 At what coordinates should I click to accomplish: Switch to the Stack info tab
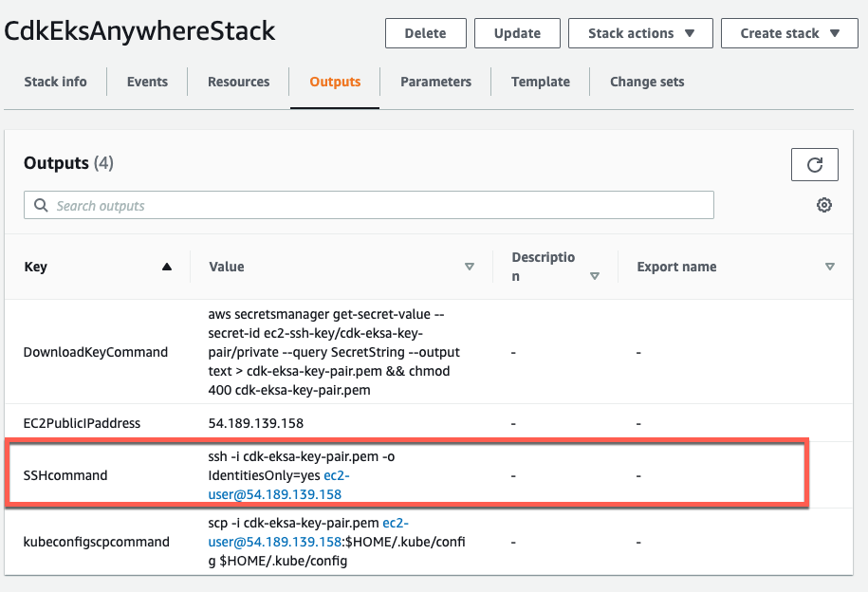click(55, 82)
